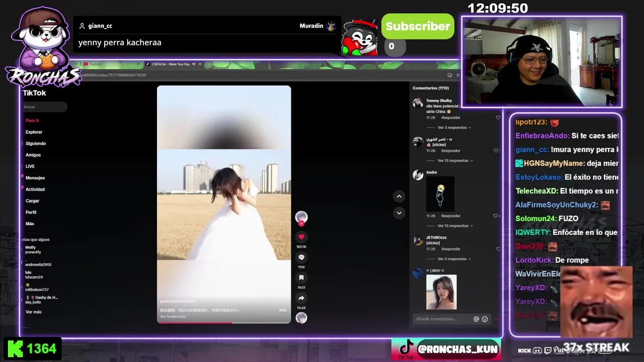Screen dimensions: 644x362
Task: Open Mensajes in sidebar
Action: [35, 178]
